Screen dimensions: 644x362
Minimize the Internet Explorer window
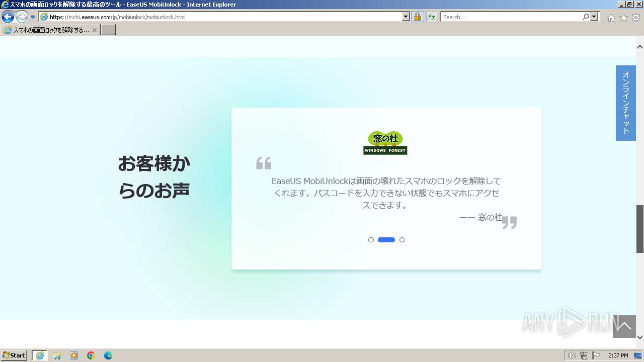click(621, 5)
